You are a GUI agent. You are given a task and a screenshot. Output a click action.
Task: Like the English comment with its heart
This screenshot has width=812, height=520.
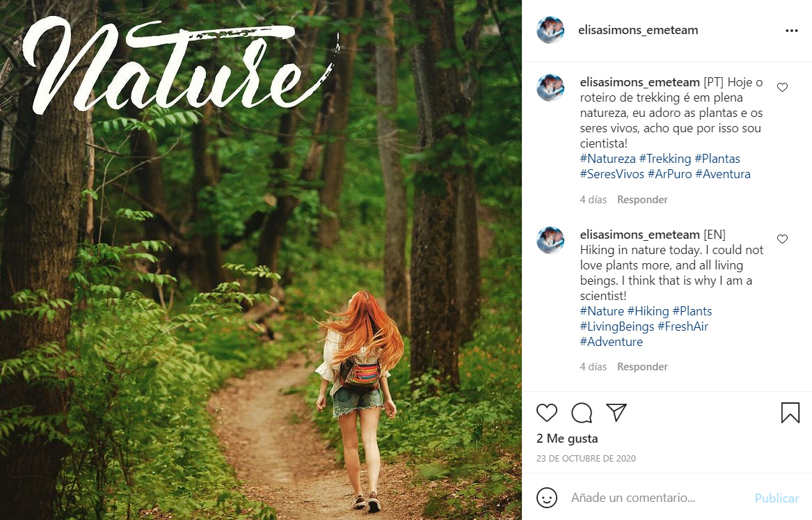pos(782,239)
